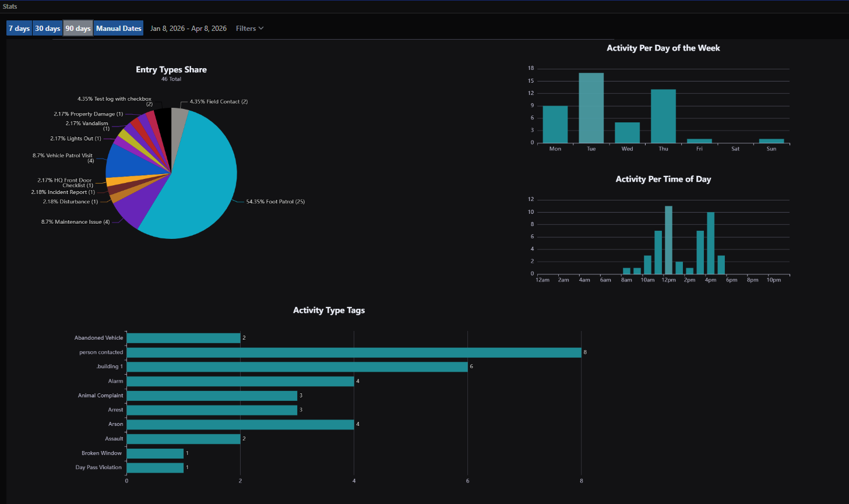Click the Tuesday bar in weekly chart

591,108
